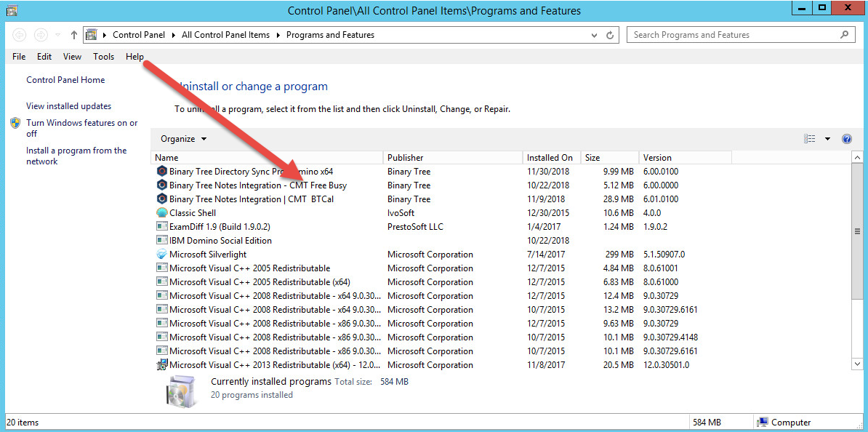Click the IBM Domino Social Edition icon
This screenshot has height=432, width=868.
tap(161, 241)
